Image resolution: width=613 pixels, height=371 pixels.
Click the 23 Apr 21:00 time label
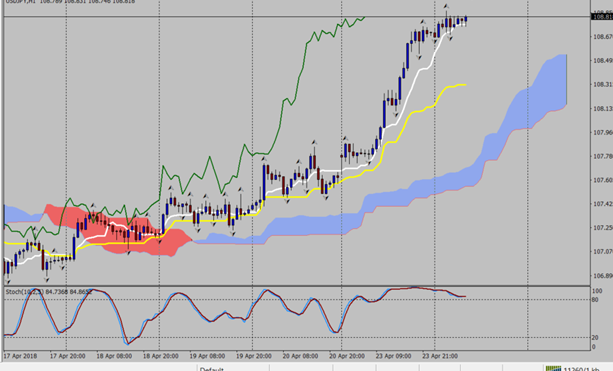point(440,356)
